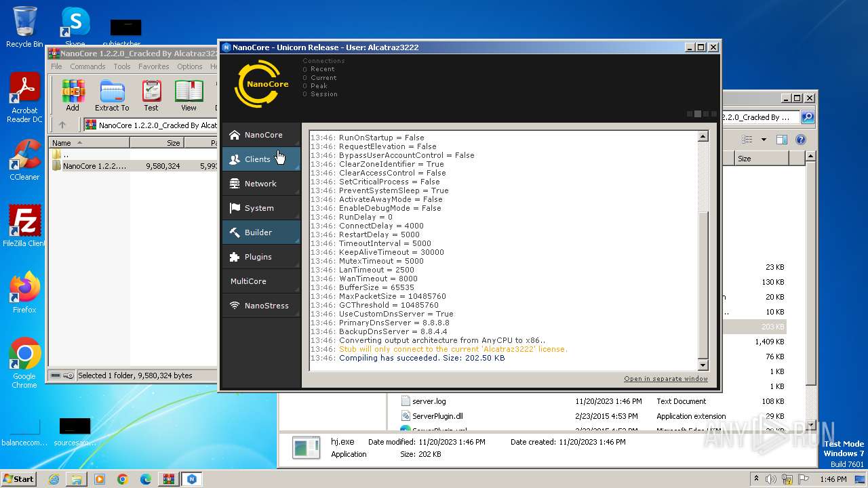Switch to the WinRAR taskbar button
The image size is (868, 488).
tap(169, 479)
